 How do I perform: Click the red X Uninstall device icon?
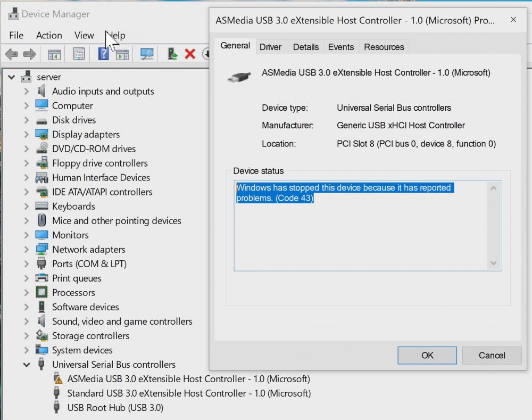click(x=190, y=54)
